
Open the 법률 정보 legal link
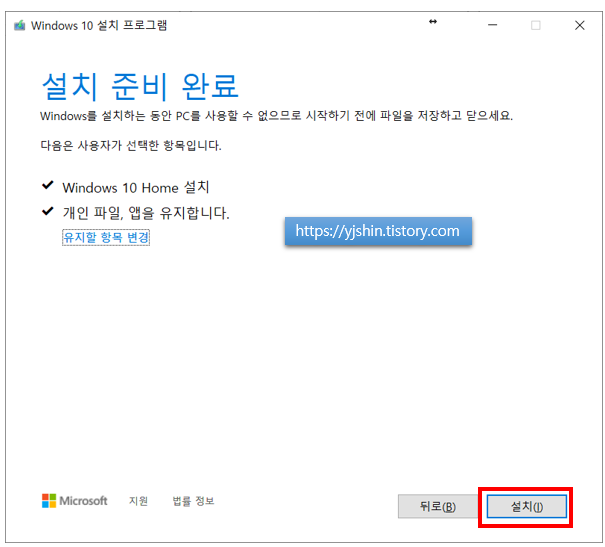point(193,501)
